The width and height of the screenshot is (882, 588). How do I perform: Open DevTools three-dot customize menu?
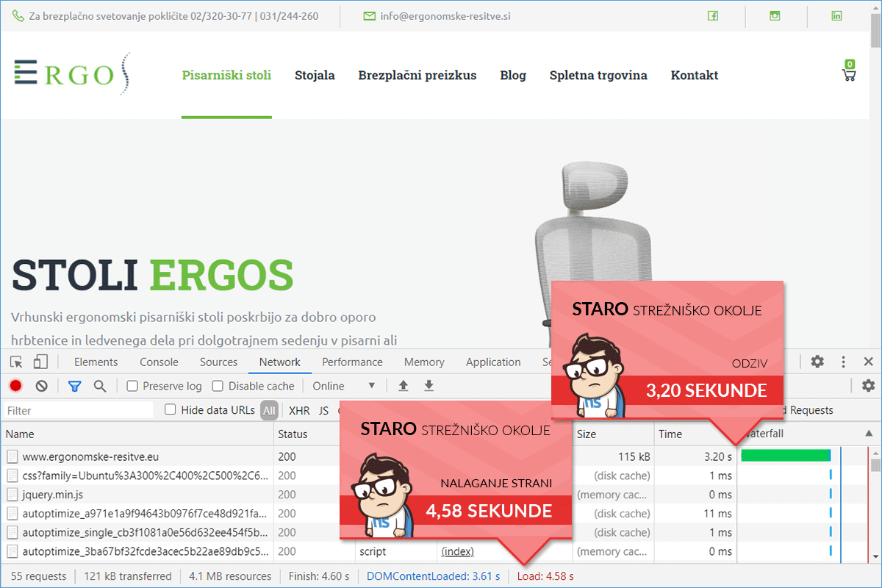[843, 362]
